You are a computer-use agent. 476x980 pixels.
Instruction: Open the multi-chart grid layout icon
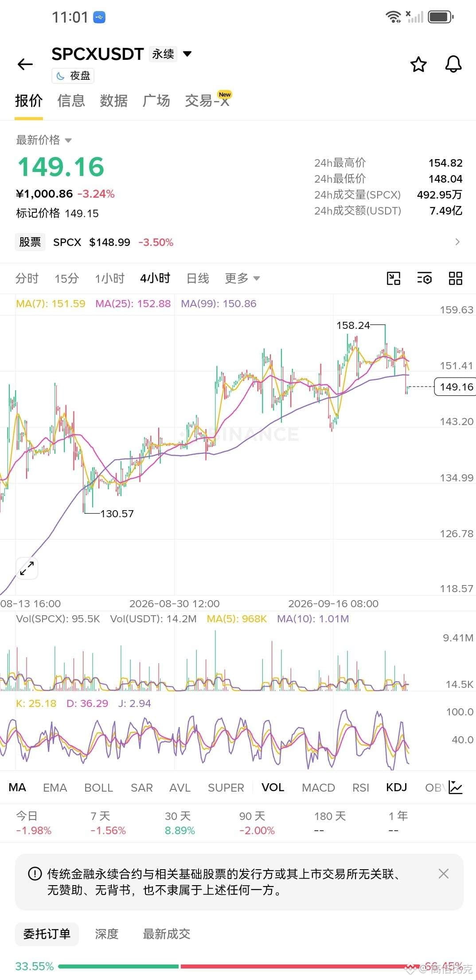point(456,278)
